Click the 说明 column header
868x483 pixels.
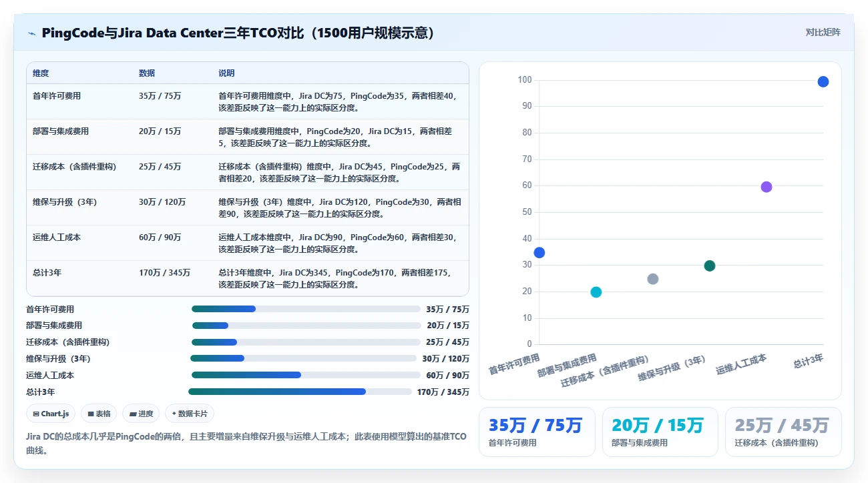226,73
